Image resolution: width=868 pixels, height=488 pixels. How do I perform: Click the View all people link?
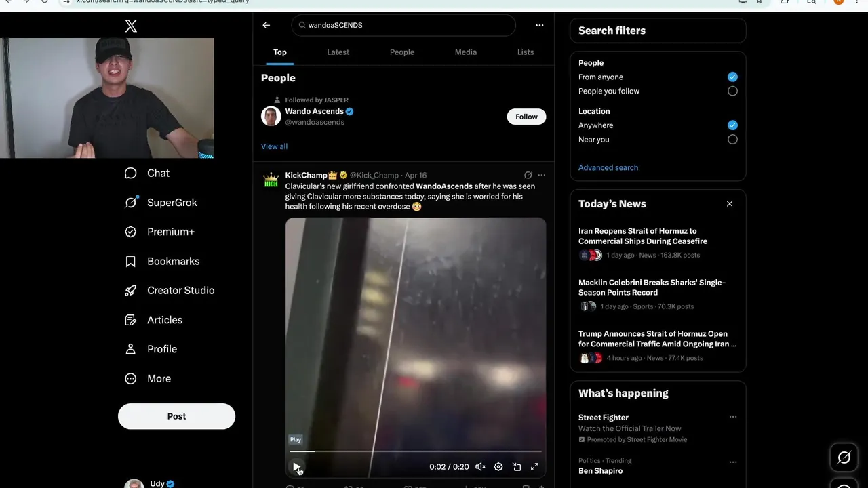click(x=274, y=146)
